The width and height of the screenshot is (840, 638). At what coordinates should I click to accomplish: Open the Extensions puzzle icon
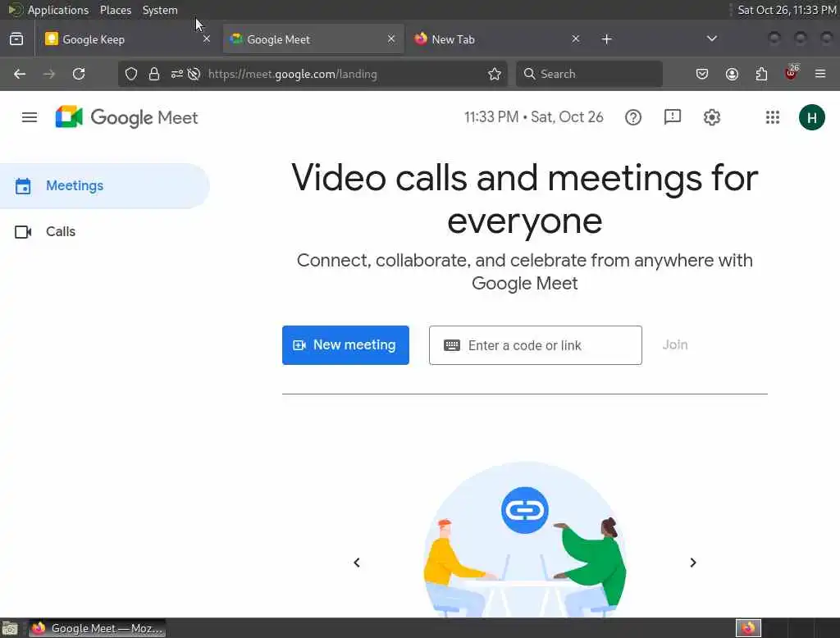coord(761,74)
